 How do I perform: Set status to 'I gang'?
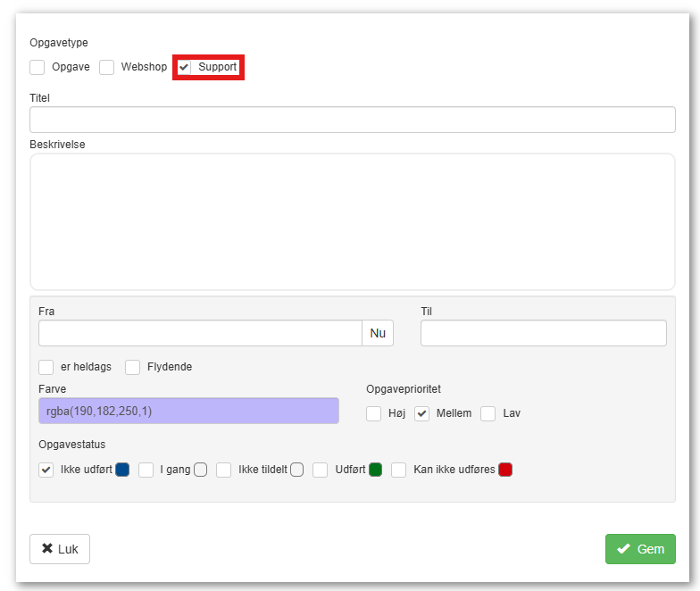coord(146,470)
